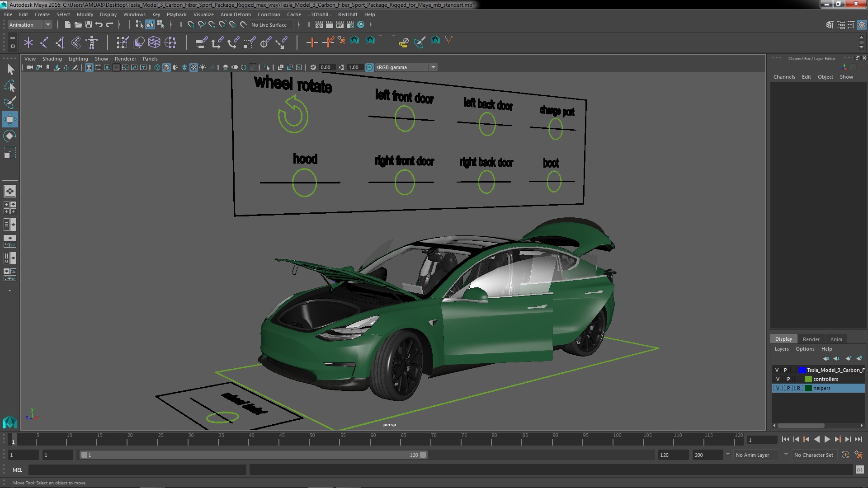Activate the Lasso select tool
The image size is (868, 488).
coord(10,86)
